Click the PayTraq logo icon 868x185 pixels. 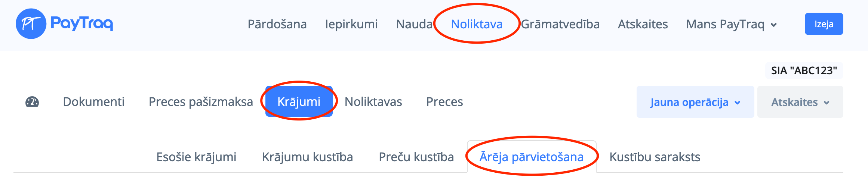(x=31, y=24)
